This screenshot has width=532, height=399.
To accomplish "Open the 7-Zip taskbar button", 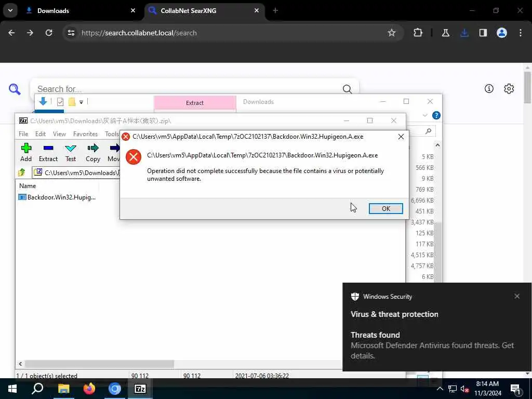I will pyautogui.click(x=140, y=389).
